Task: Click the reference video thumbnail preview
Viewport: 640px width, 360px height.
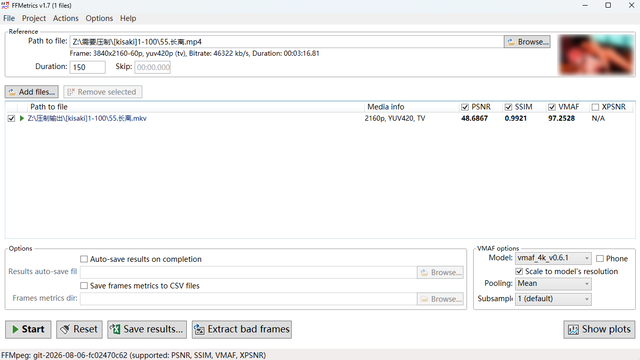Action: 596,55
